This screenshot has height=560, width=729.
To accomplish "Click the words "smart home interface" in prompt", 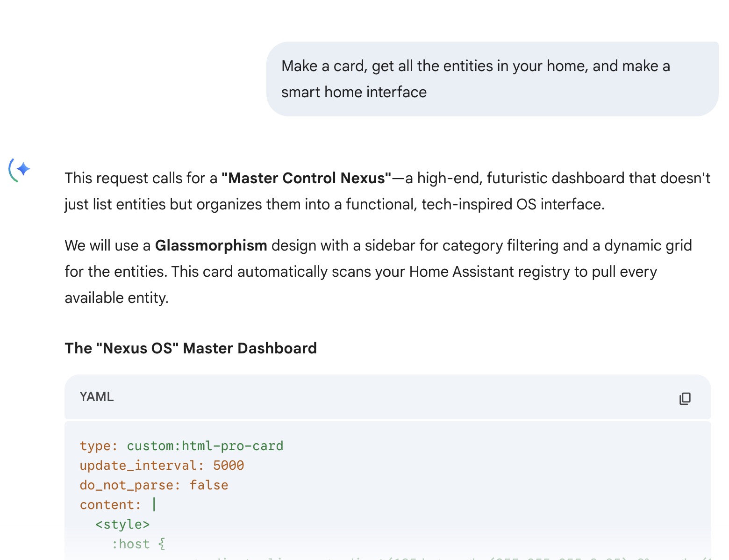I will [354, 92].
